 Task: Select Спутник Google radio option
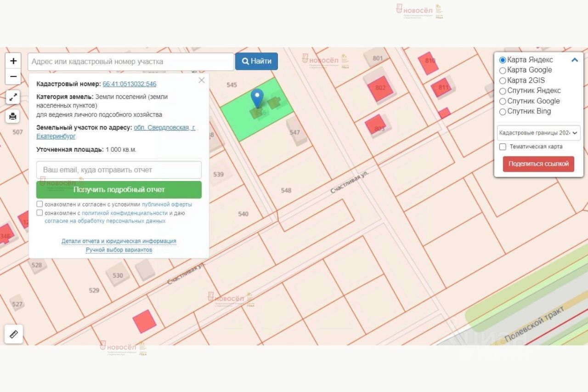coord(503,102)
